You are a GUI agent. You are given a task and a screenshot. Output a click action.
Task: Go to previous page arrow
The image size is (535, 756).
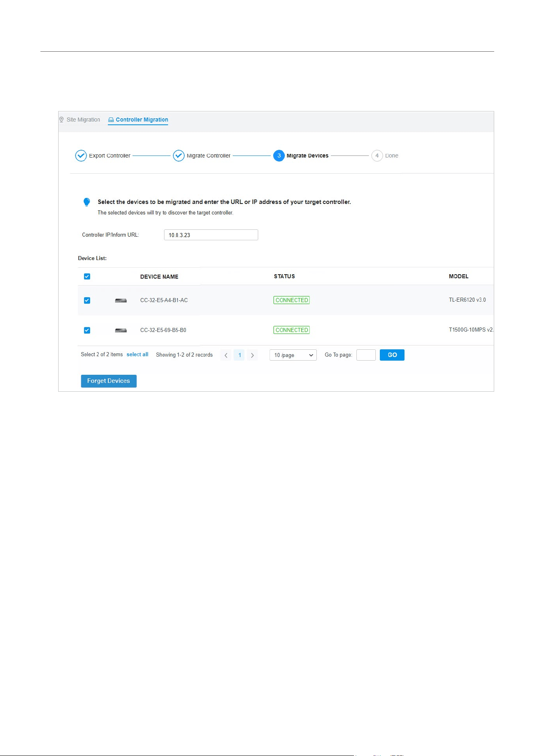(226, 355)
